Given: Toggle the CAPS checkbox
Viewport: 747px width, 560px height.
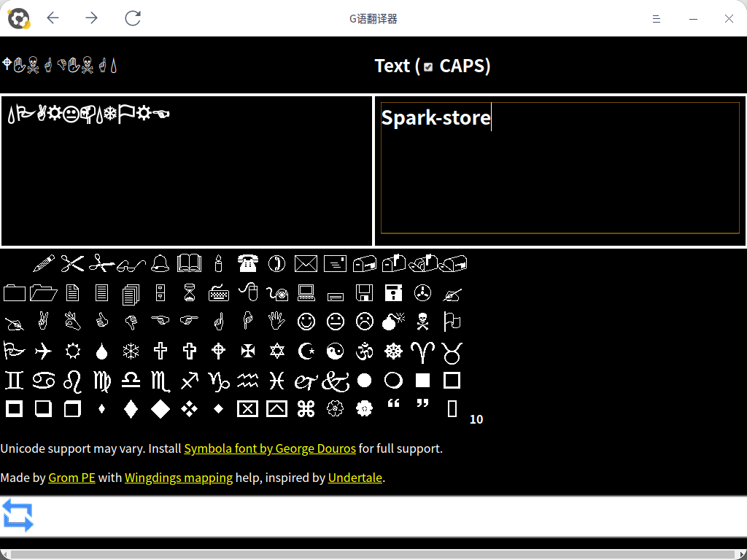Looking at the screenshot, I should tap(428, 67).
